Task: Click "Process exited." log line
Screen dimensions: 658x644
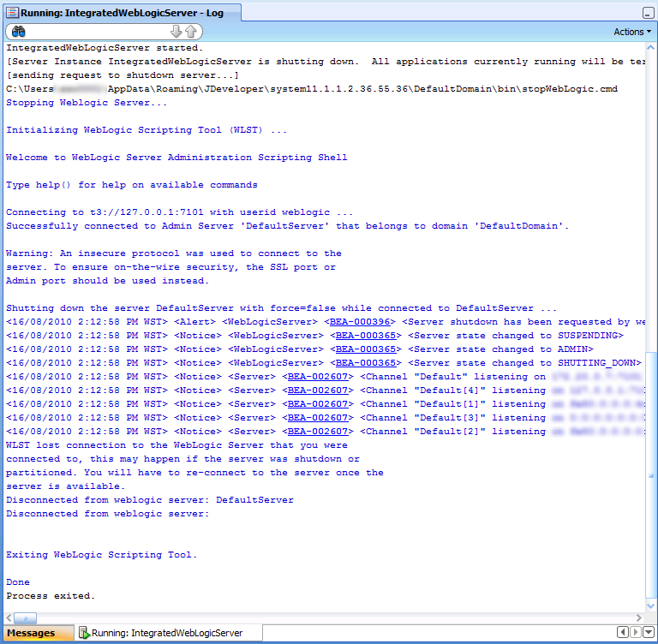Action: point(51,596)
